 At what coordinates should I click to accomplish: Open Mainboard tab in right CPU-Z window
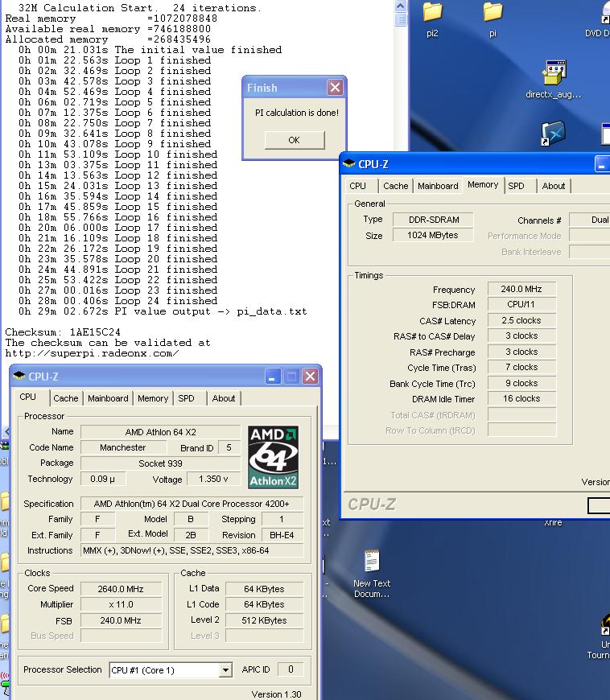click(438, 186)
